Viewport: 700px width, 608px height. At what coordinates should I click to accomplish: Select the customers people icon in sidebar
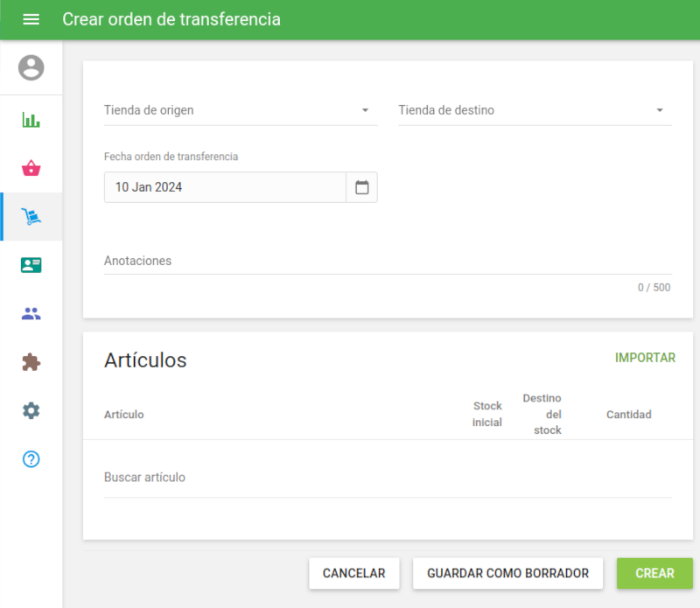[31, 313]
